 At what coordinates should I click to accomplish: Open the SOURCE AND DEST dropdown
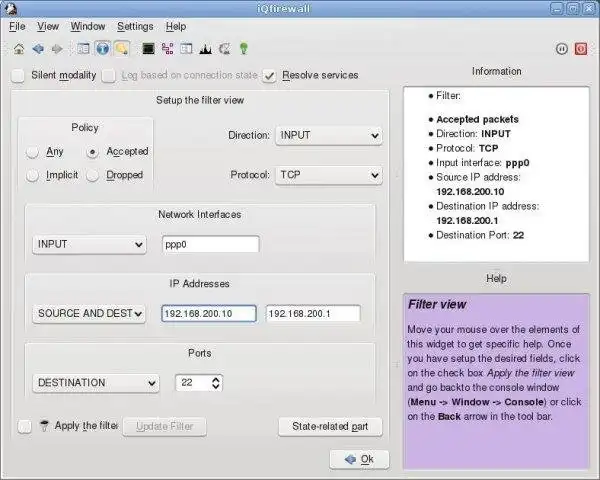click(89, 313)
